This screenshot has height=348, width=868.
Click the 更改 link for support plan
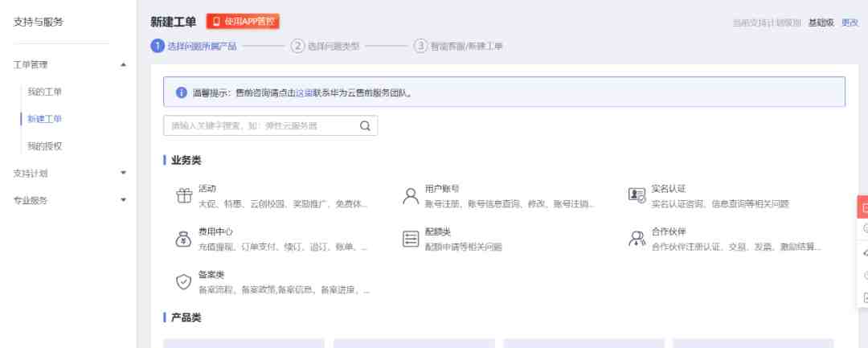pyautogui.click(x=850, y=23)
